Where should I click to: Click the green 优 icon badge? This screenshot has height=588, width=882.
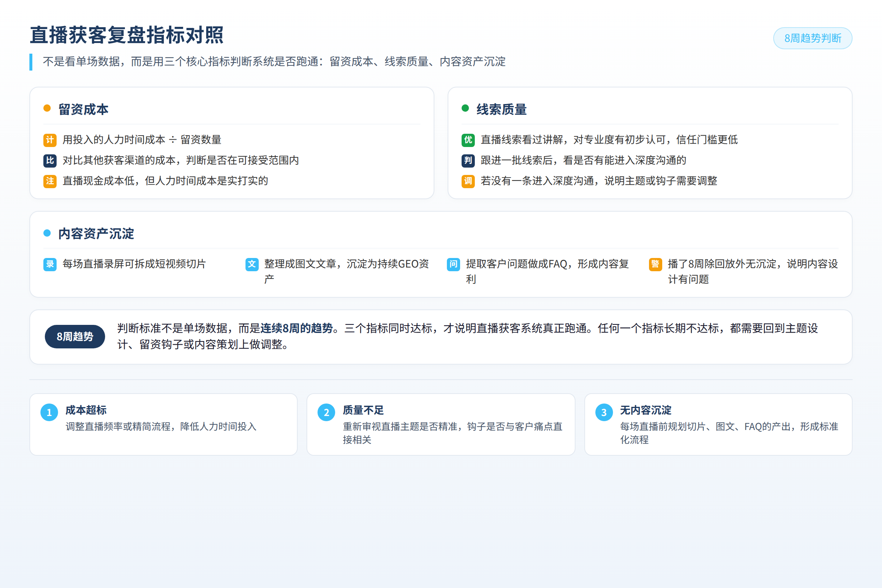(x=468, y=140)
